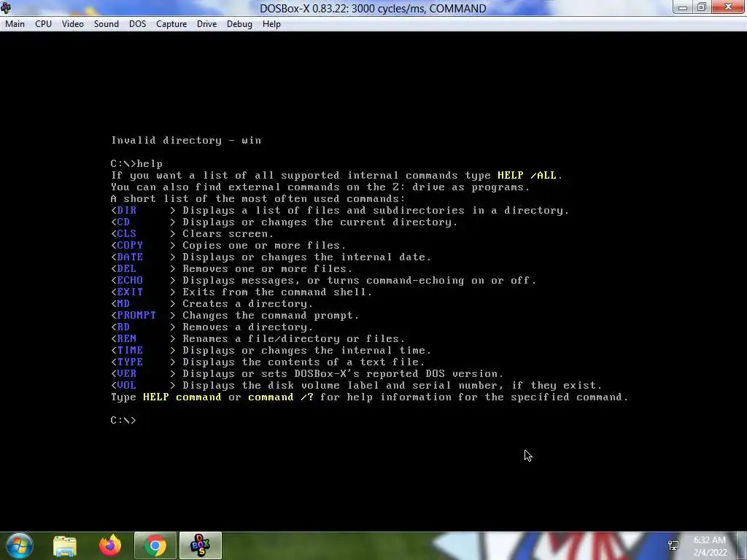Click the VOL command entry
Image resolution: width=747 pixels, height=560 pixels.
127,385
